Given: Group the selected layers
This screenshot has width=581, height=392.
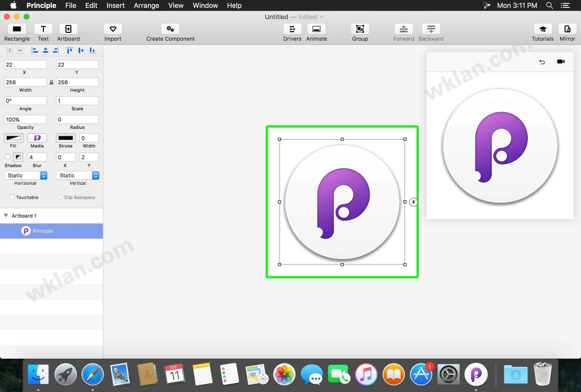Looking at the screenshot, I should pos(360,29).
